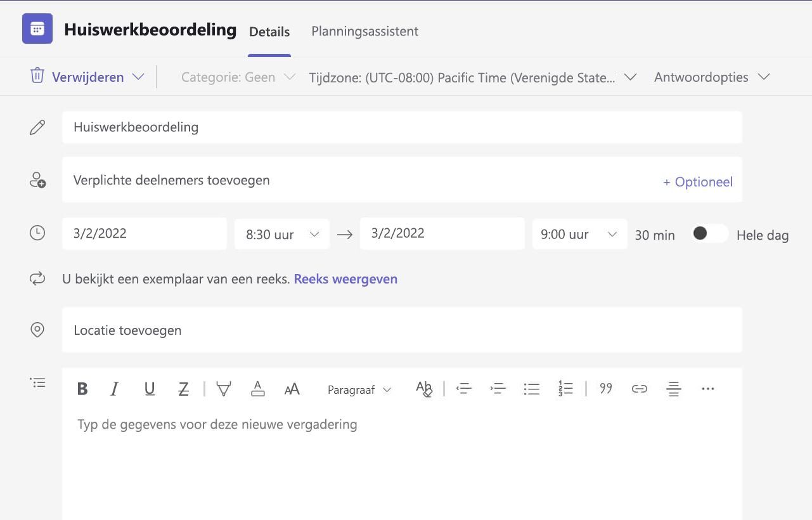The image size is (812, 520).
Task: Decrease paragraph indent
Action: click(464, 389)
